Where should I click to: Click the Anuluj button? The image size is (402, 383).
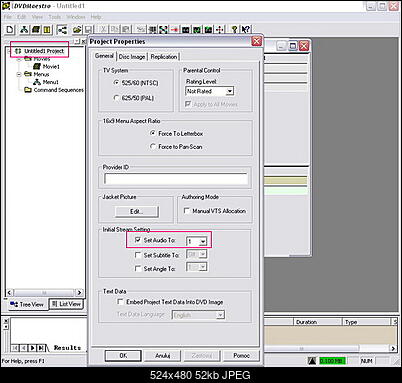[x=162, y=355]
